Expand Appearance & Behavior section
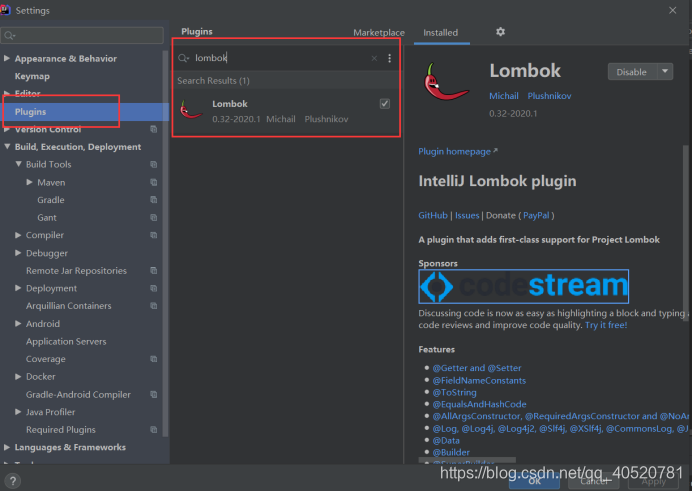692x492 pixels. [7, 58]
